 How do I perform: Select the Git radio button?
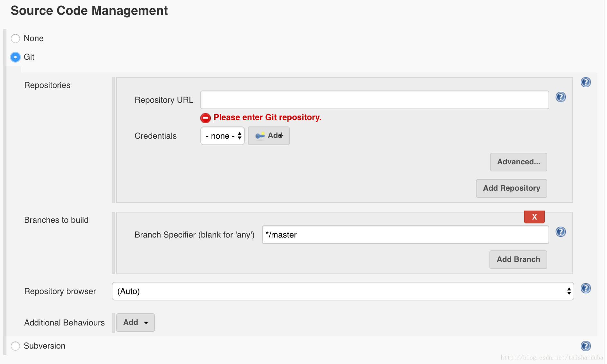(15, 57)
